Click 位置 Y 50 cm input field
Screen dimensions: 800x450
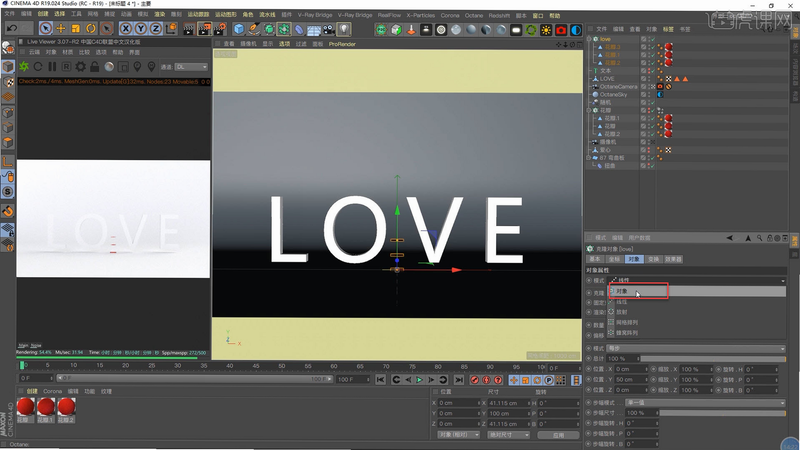click(x=631, y=380)
